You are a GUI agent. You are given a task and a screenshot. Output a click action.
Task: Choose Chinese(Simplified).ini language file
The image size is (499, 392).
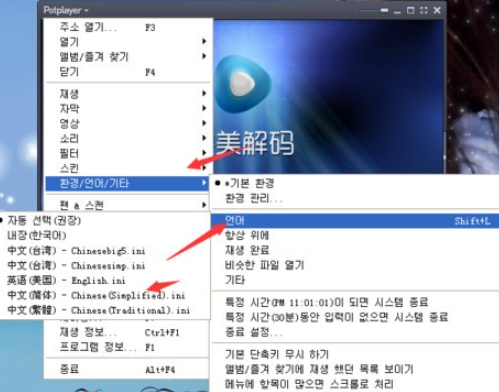coord(105,295)
